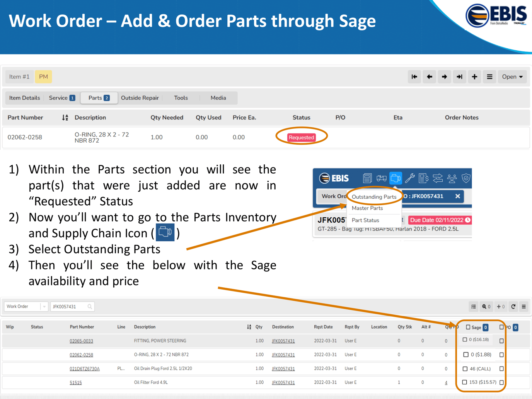The image size is (532, 399).
Task: Open the Open dropdown in the item toolbar
Action: (512, 77)
